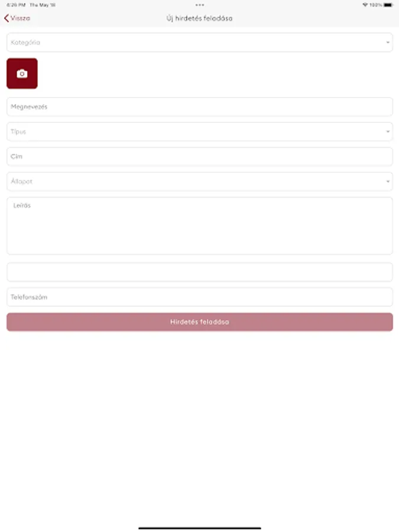Open the Kategória dropdown
The height and width of the screenshot is (532, 399).
[x=200, y=43]
